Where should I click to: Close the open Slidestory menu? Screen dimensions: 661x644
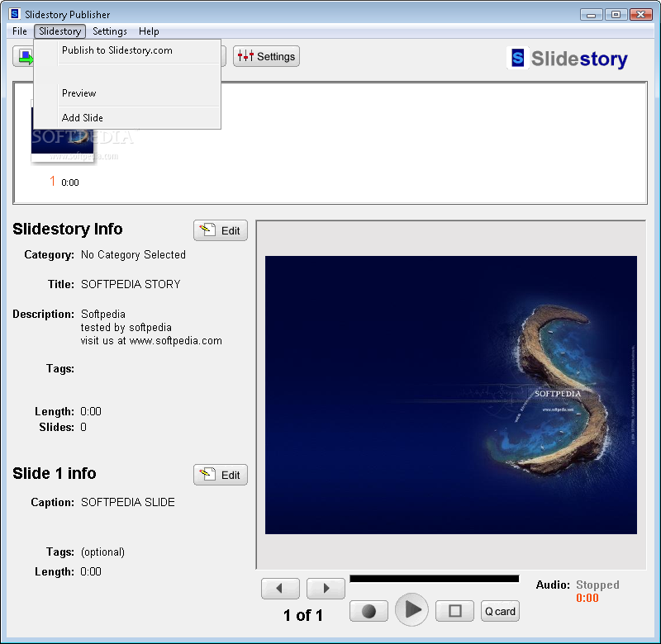coord(59,31)
